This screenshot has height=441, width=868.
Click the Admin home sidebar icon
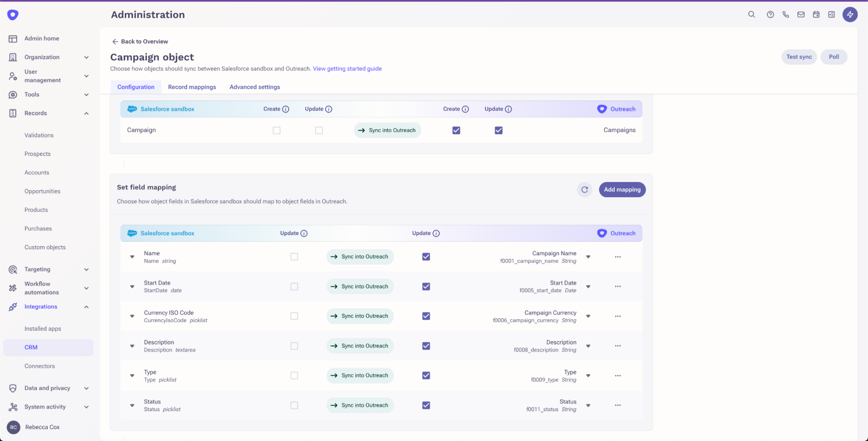click(x=13, y=39)
